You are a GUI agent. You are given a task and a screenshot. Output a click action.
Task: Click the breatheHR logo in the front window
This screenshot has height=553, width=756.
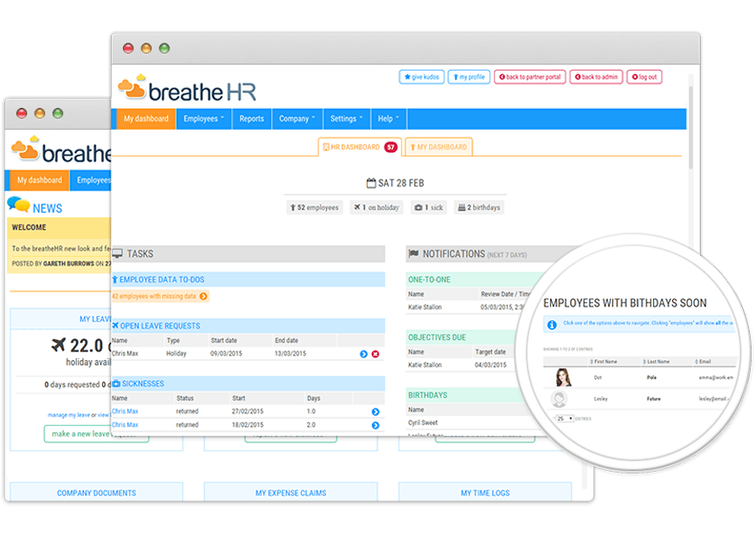[187, 89]
